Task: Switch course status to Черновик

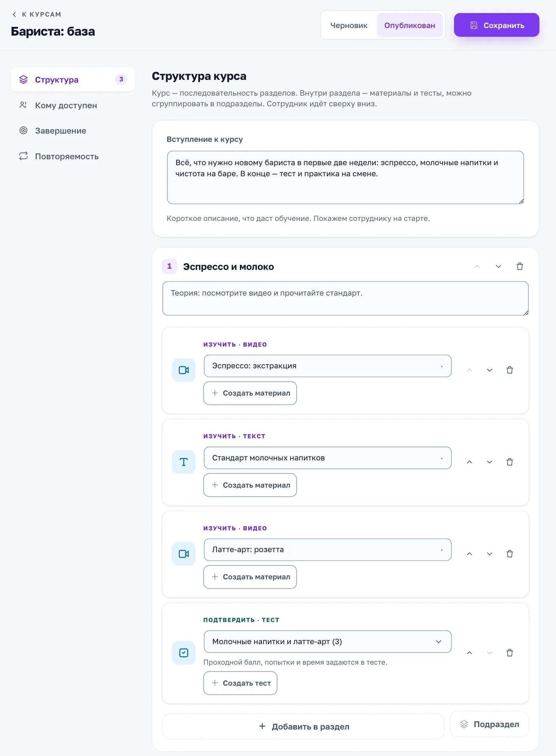Action: (349, 25)
